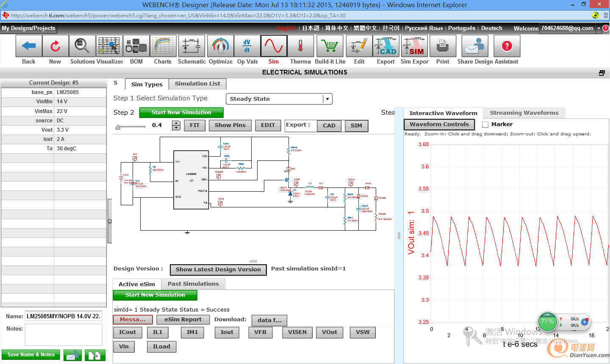
Task: Click the EDIT schematic button
Action: (268, 125)
